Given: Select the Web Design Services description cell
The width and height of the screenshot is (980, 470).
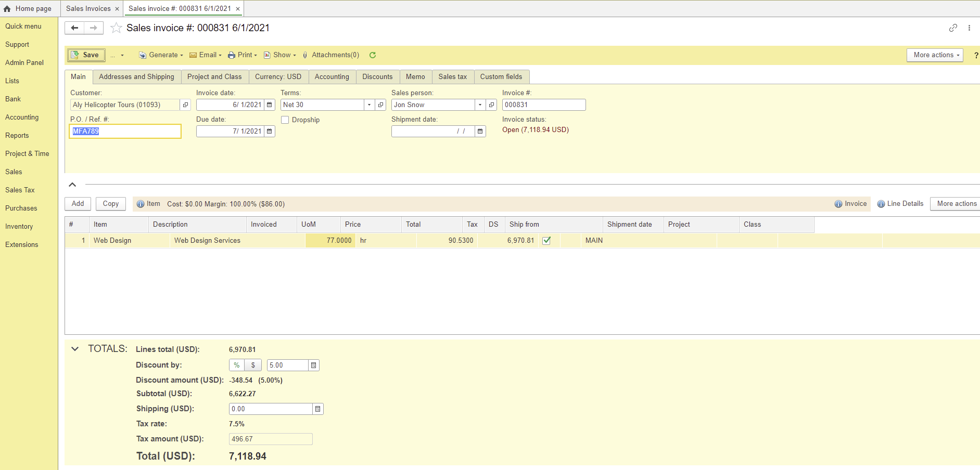Looking at the screenshot, I should click(x=237, y=241).
